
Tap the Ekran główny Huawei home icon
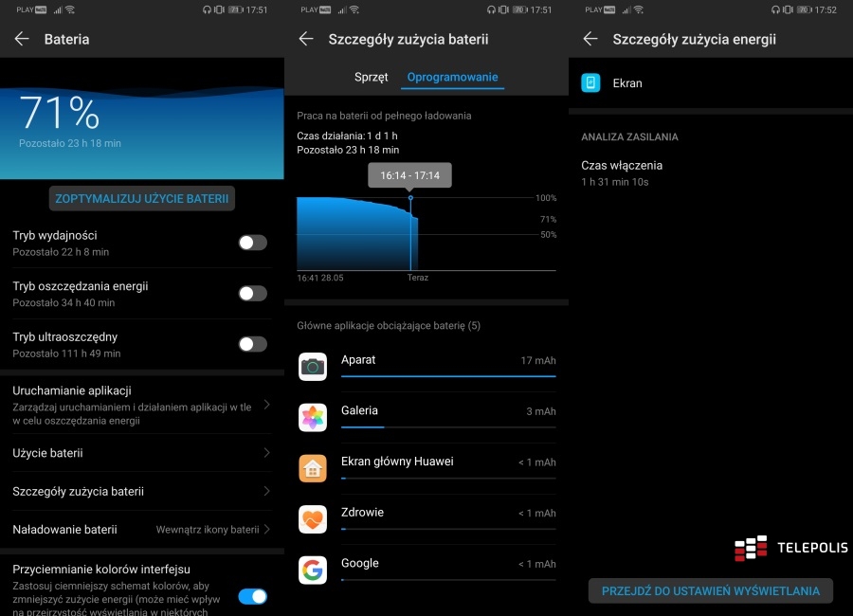coord(313,468)
